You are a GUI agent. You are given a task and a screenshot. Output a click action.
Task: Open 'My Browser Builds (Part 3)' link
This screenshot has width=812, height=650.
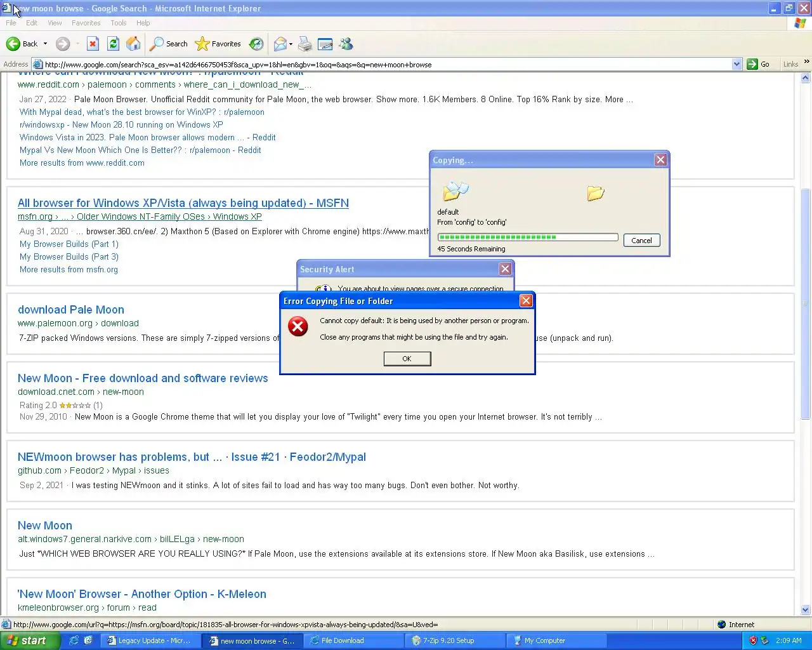[x=69, y=256]
